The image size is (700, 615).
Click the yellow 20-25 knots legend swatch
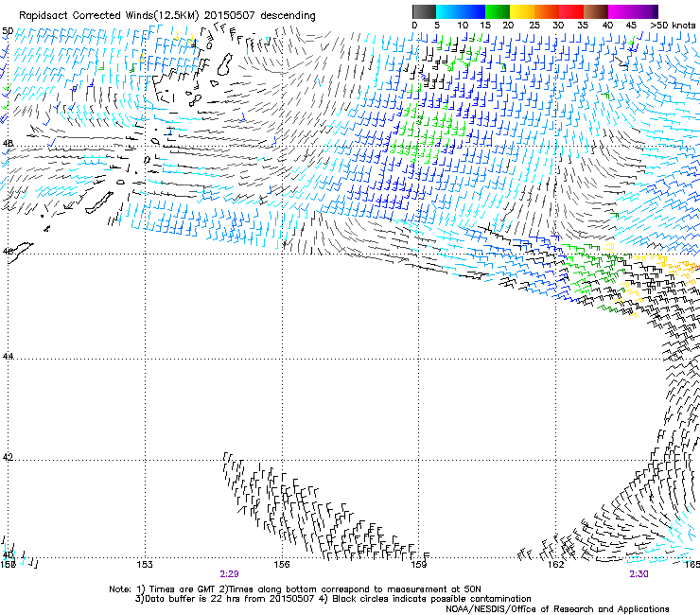tap(522, 11)
